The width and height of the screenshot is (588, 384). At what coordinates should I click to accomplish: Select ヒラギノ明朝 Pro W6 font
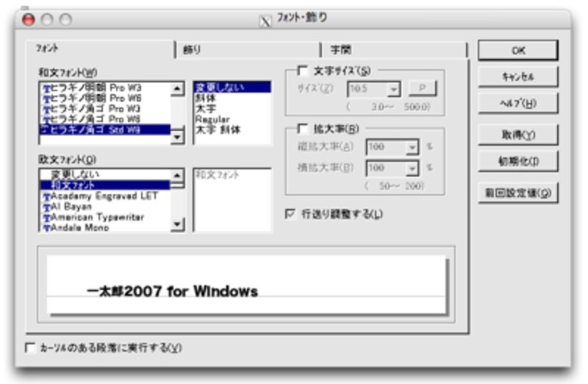point(105,99)
